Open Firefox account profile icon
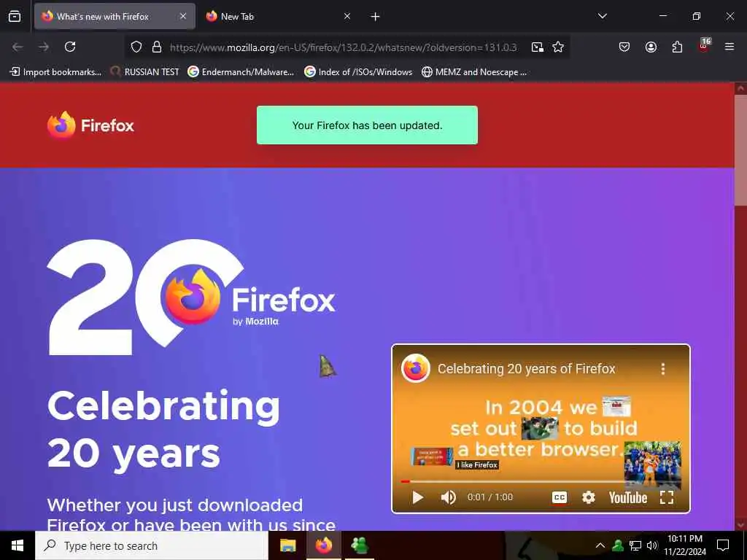This screenshot has width=747, height=560. pos(651,47)
